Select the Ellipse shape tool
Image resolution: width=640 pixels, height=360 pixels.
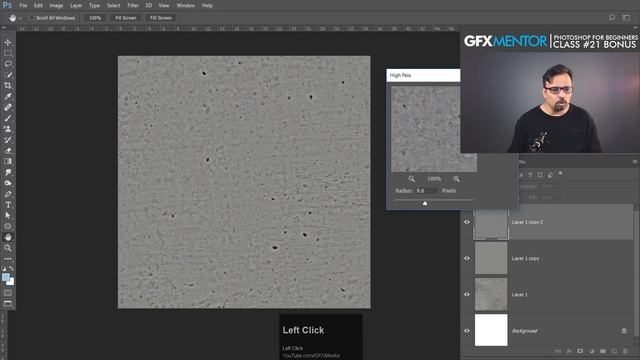coord(8,226)
